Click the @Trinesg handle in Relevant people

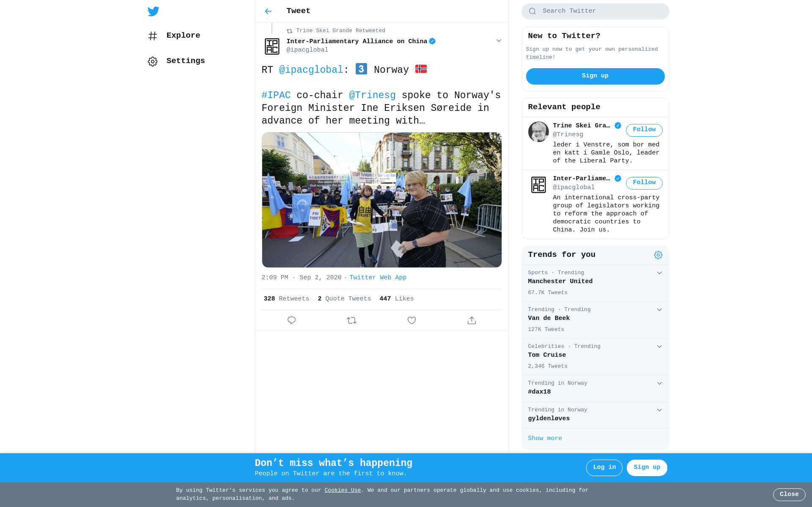click(x=568, y=135)
